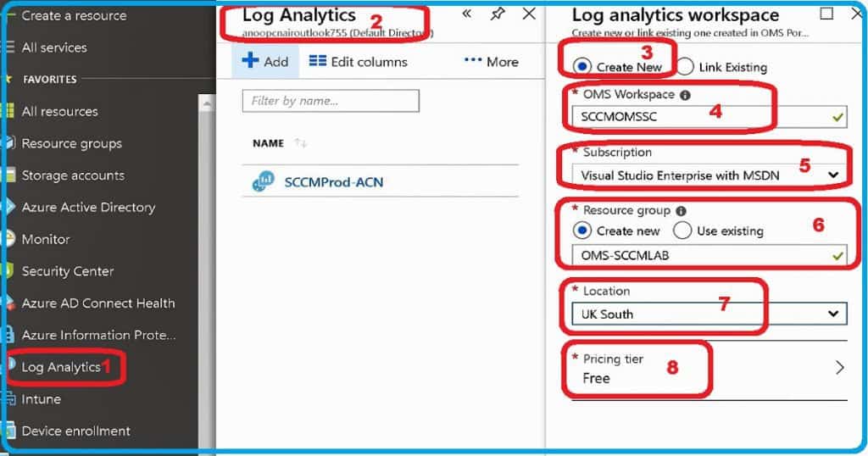The height and width of the screenshot is (456, 868).
Task: Open the Subscription dropdown
Action: point(709,175)
